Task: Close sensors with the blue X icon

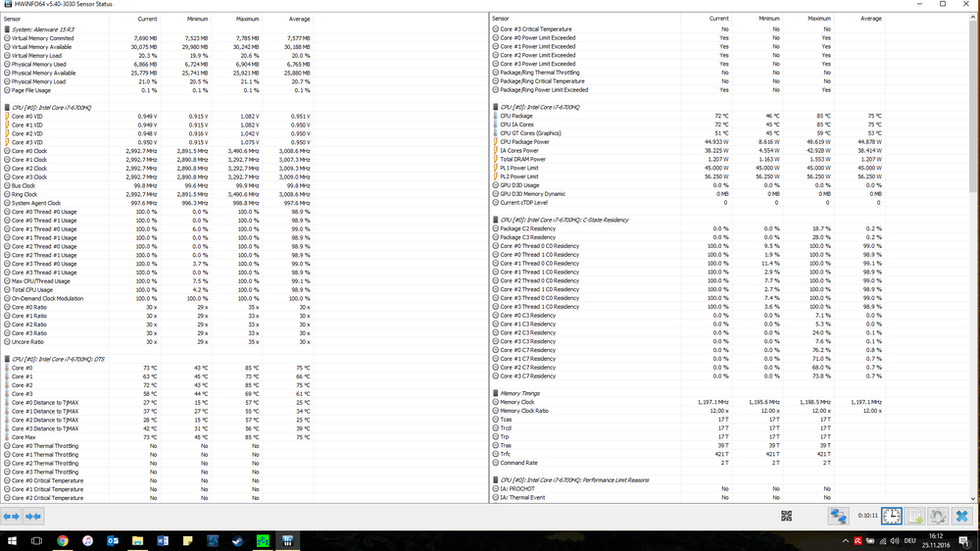Action: coord(962,516)
